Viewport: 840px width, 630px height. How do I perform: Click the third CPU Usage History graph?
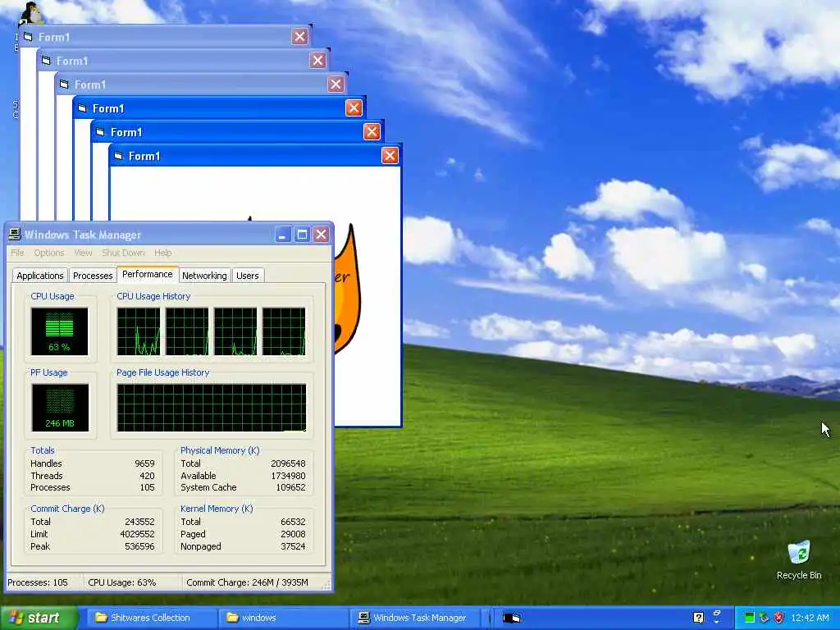[x=235, y=331]
